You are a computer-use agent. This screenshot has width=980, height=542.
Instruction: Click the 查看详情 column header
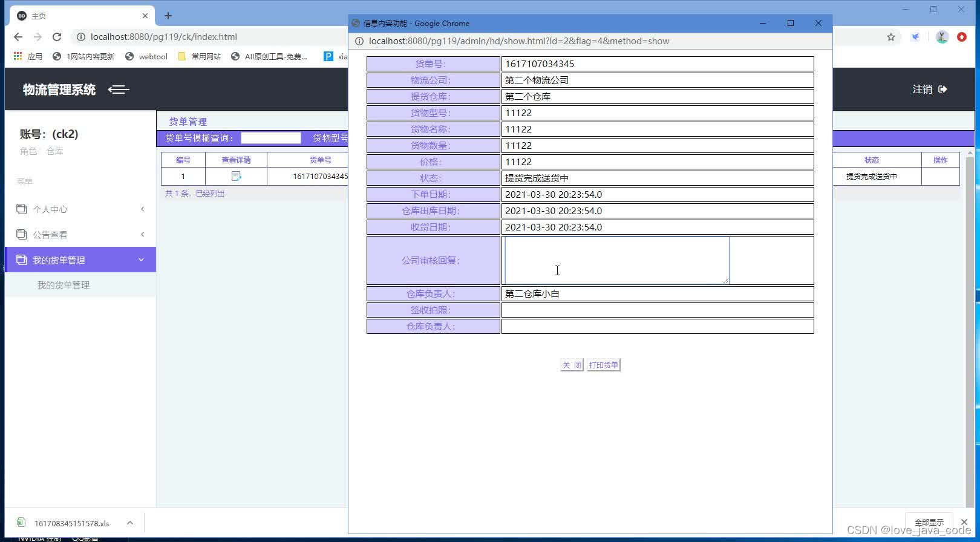coord(236,160)
